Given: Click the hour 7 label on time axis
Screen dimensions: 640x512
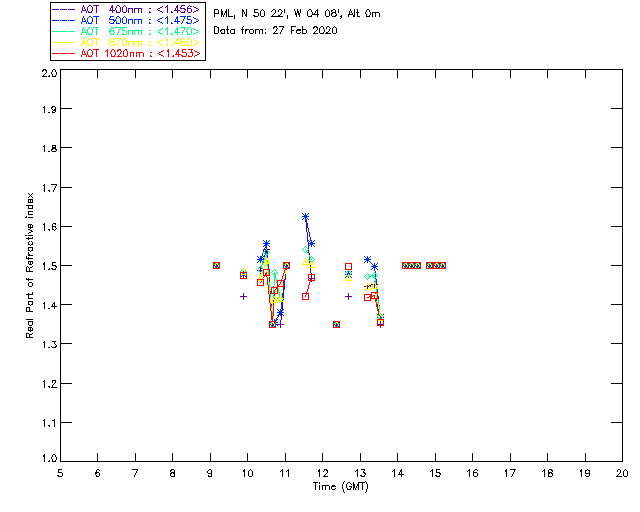Looking at the screenshot, I should (135, 473).
